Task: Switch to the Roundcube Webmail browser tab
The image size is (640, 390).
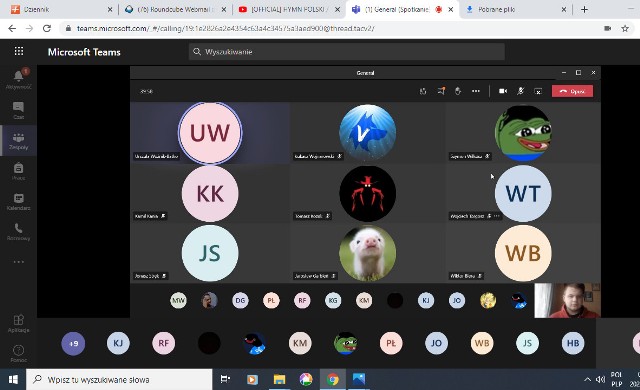Action: pos(175,9)
